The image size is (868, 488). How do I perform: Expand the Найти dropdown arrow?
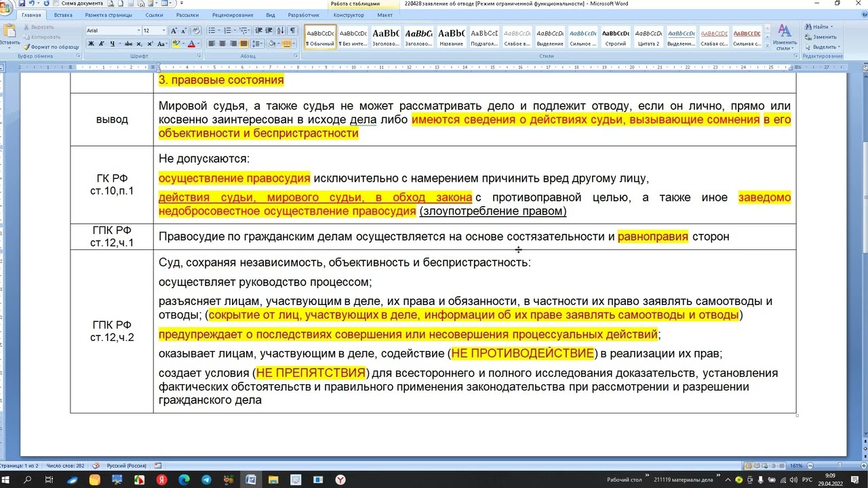tap(832, 27)
